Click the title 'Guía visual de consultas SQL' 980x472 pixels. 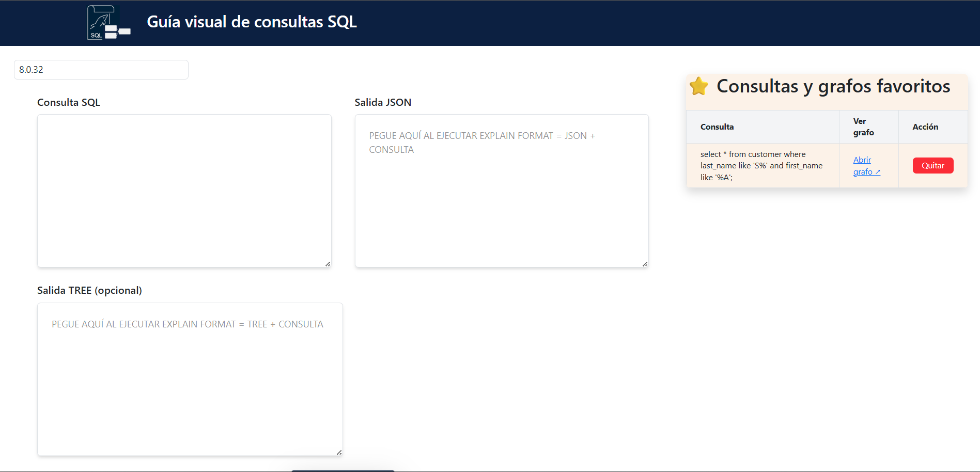pyautogui.click(x=252, y=22)
